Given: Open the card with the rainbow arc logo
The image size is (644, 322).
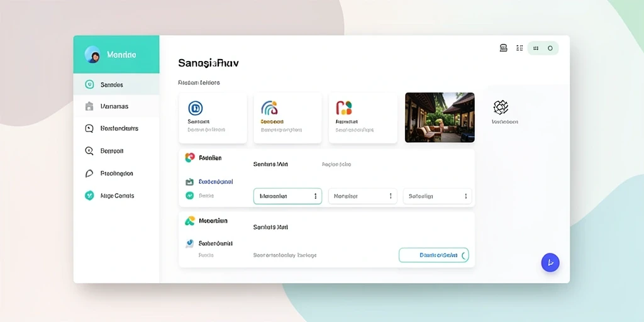Looking at the screenshot, I should 287,118.
